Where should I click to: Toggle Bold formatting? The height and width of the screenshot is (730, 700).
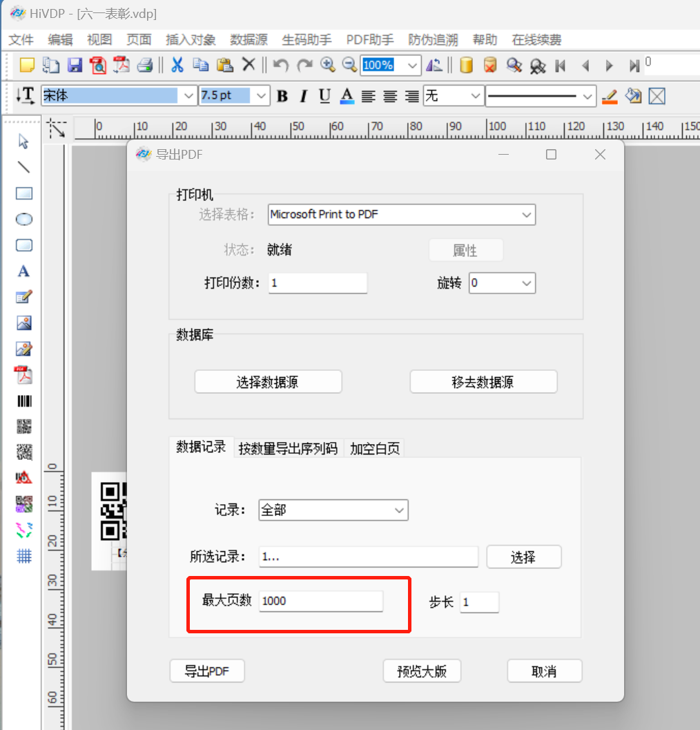pos(282,96)
